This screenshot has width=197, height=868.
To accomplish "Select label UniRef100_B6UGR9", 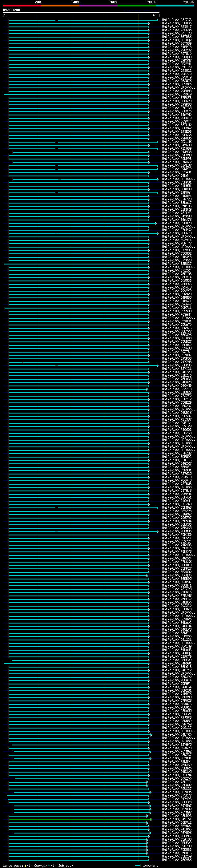I will 177,101.
